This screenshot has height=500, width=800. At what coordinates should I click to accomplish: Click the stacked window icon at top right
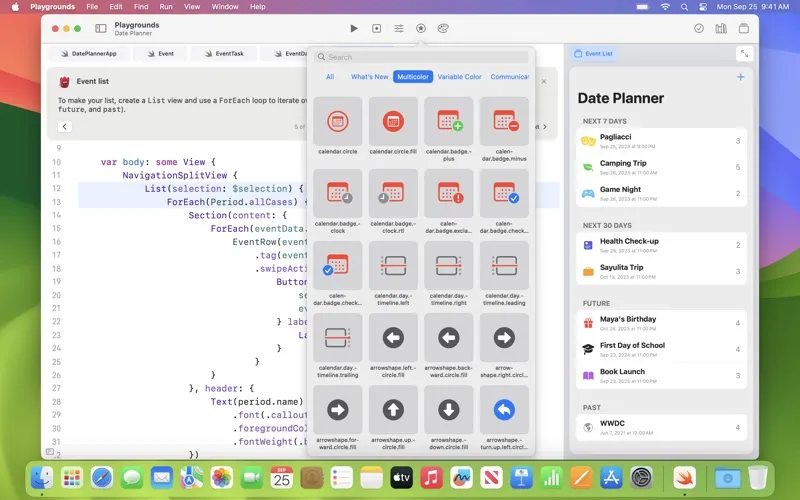coord(744,29)
